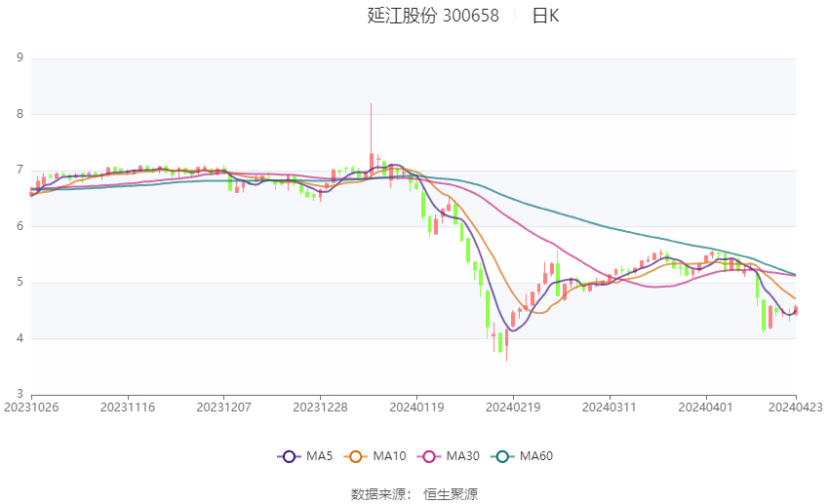Click the y-axis value 3
Screen dimensions: 829x504
pyautogui.click(x=20, y=394)
